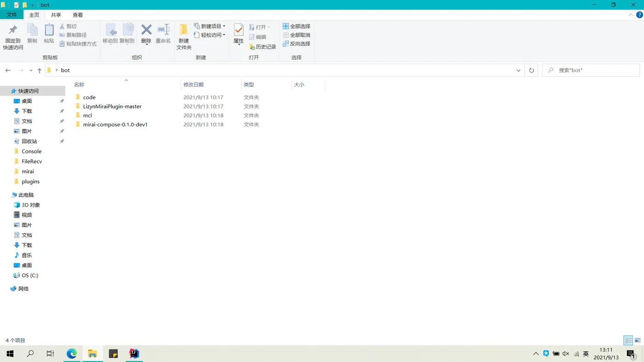Click the bot path segment in address bar

click(x=65, y=70)
